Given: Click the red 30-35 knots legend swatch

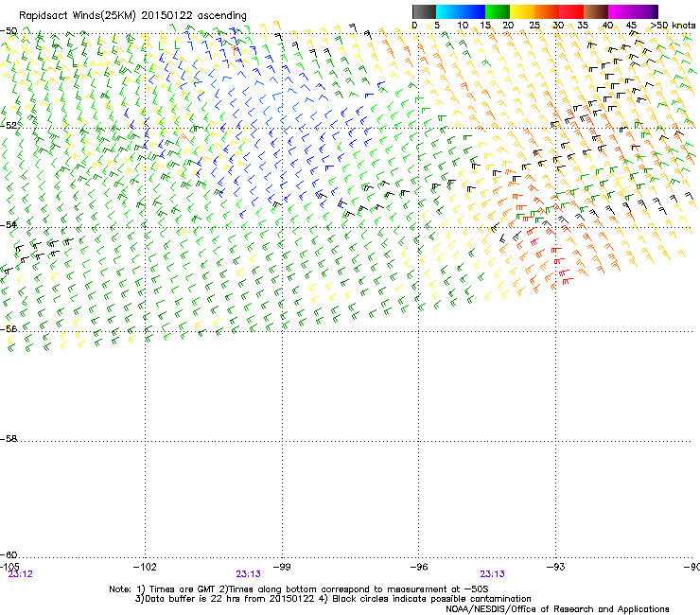Looking at the screenshot, I should [571, 11].
